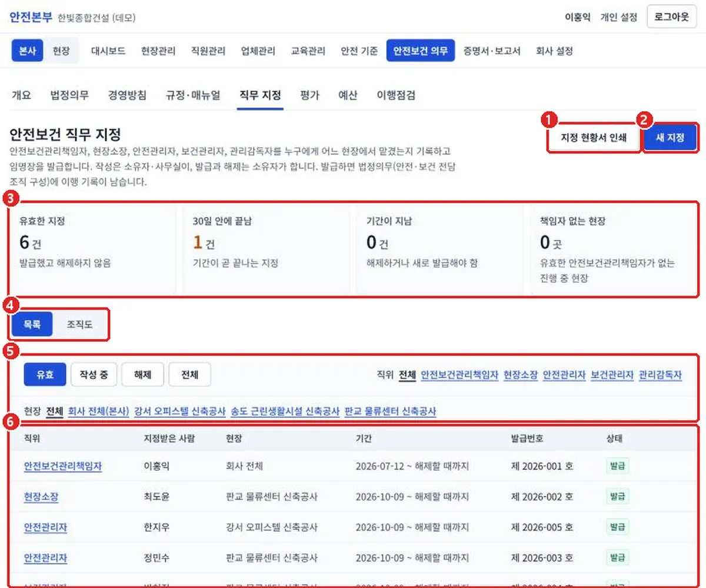The image size is (706, 588).
Task: Open 안전보건관리책임자 row link in table
Action: coord(63,466)
